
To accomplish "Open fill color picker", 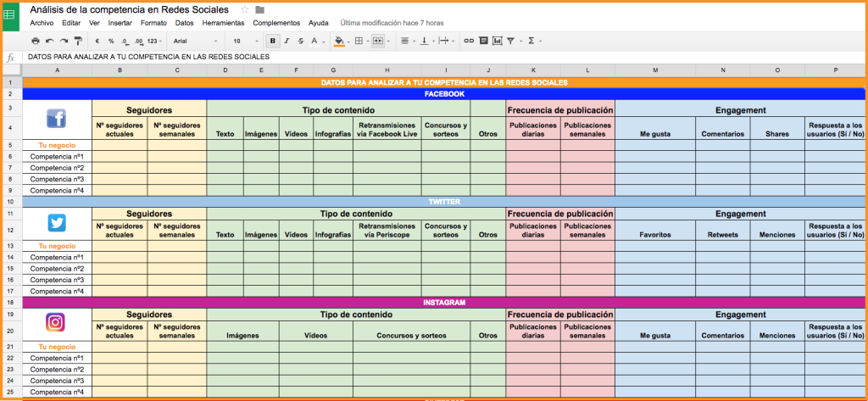I will point(340,41).
